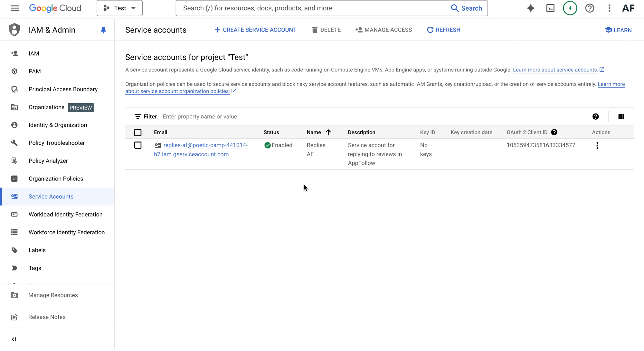The width and height of the screenshot is (644, 351).
Task: Refresh the service accounts list
Action: click(x=444, y=30)
